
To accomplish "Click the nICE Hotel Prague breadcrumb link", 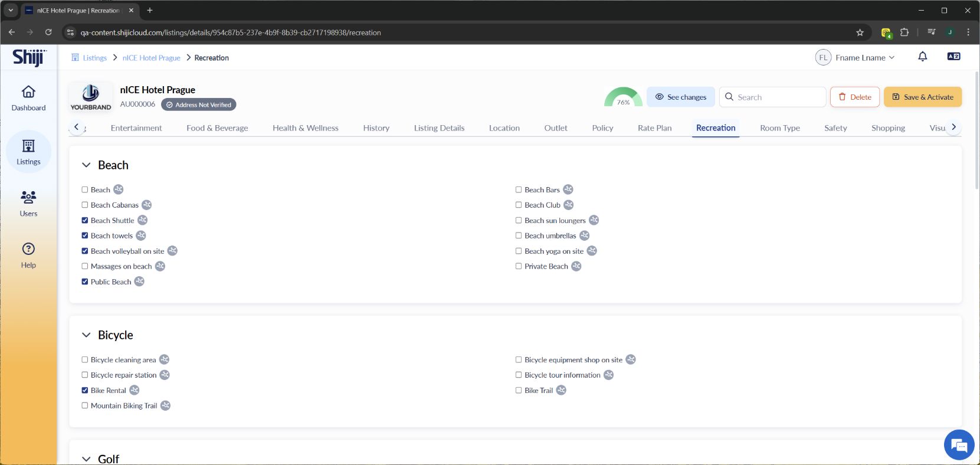I will click(151, 58).
